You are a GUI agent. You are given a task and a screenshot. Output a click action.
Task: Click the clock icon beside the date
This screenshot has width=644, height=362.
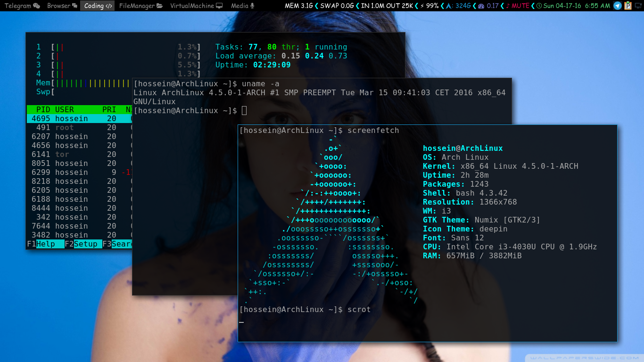point(539,6)
